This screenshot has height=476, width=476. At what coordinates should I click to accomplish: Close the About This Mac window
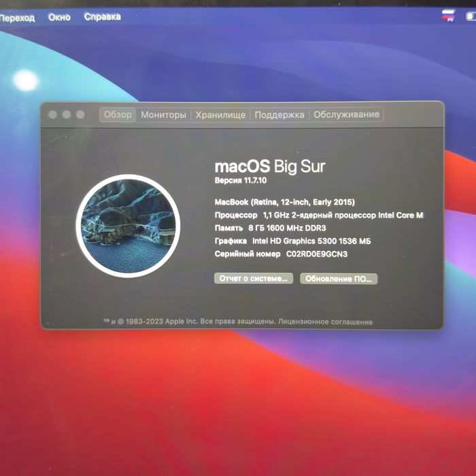point(52,115)
